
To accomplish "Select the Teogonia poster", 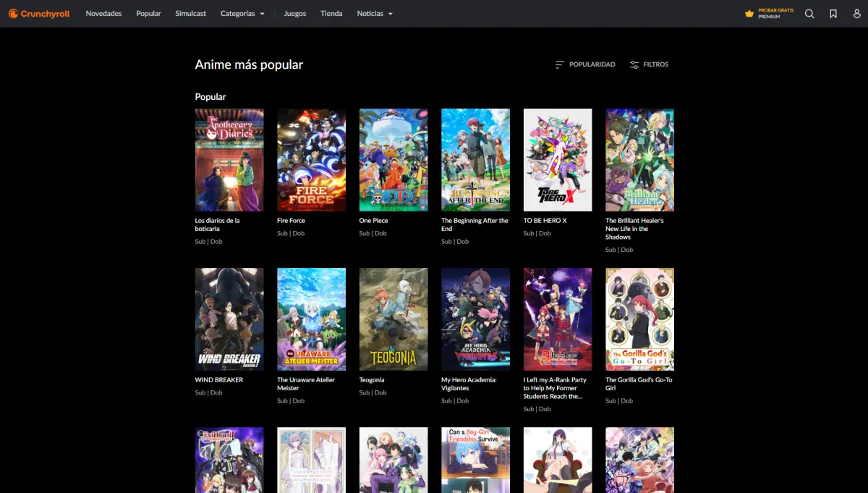I will coord(393,319).
